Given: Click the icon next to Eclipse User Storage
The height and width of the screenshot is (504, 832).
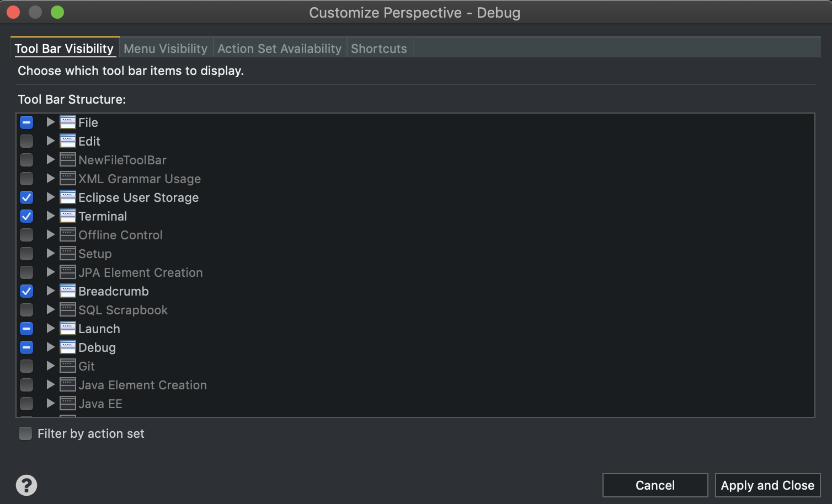Looking at the screenshot, I should [x=68, y=197].
